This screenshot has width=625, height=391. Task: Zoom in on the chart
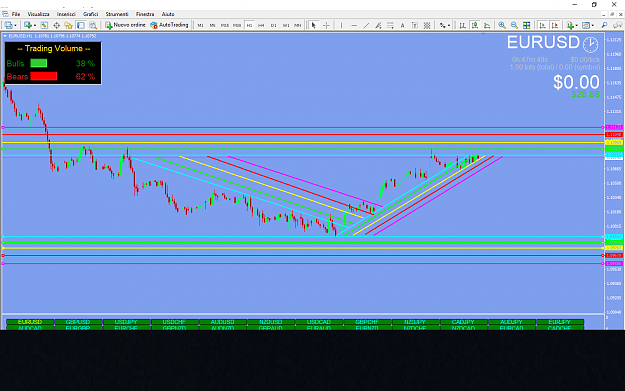pos(502,25)
